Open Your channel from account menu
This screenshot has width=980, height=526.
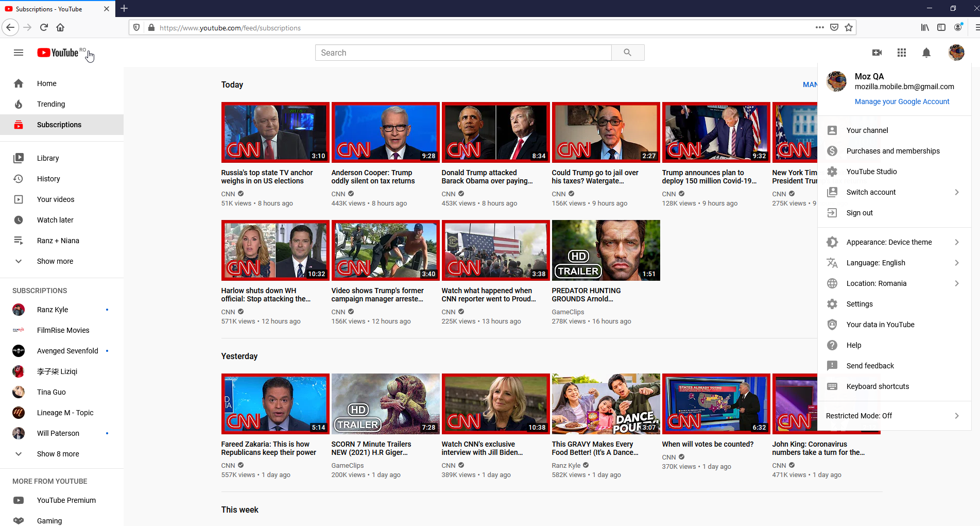click(x=895, y=130)
